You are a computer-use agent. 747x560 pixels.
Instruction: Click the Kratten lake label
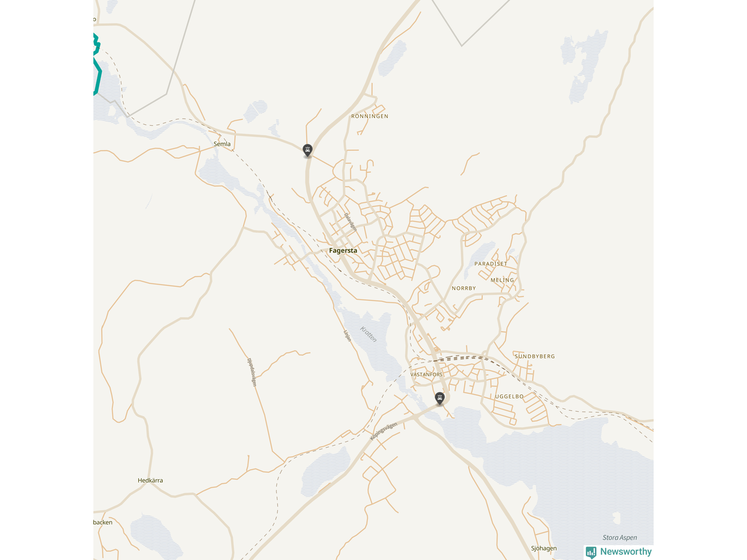[x=369, y=334]
